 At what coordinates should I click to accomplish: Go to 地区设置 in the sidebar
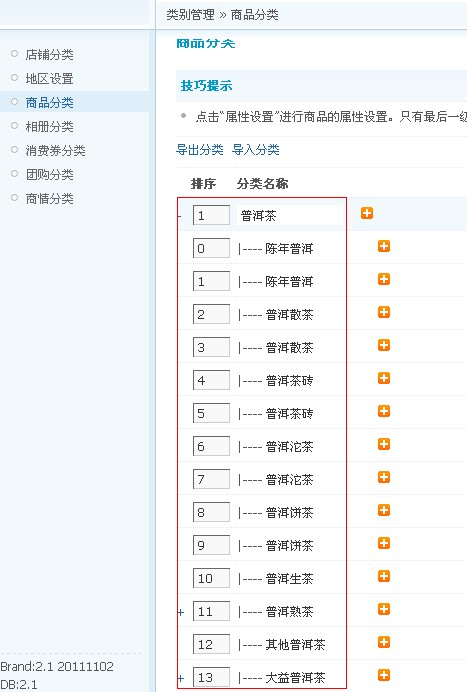pyautogui.click(x=49, y=79)
